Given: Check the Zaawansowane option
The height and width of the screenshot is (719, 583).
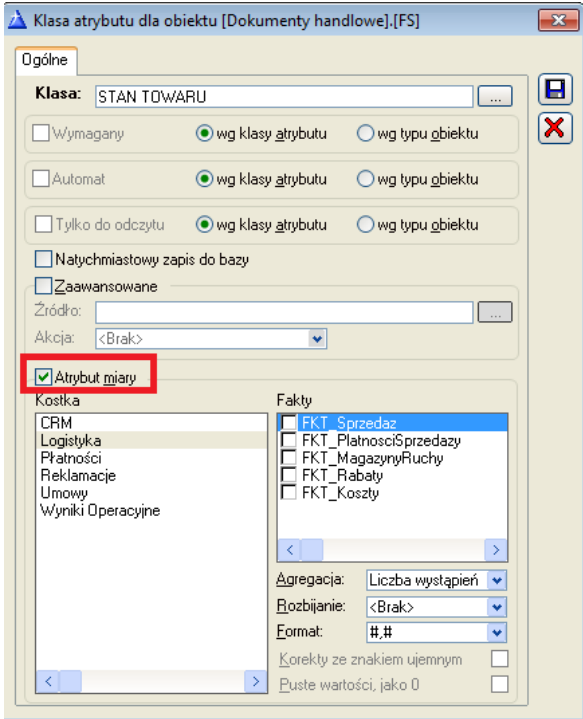Looking at the screenshot, I should [43, 286].
